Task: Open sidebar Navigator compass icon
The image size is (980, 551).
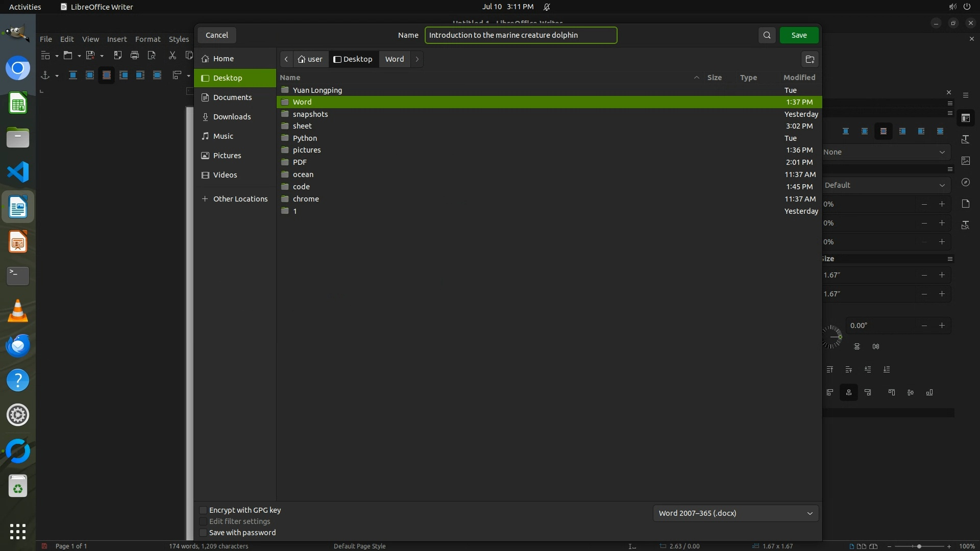Action: click(965, 182)
